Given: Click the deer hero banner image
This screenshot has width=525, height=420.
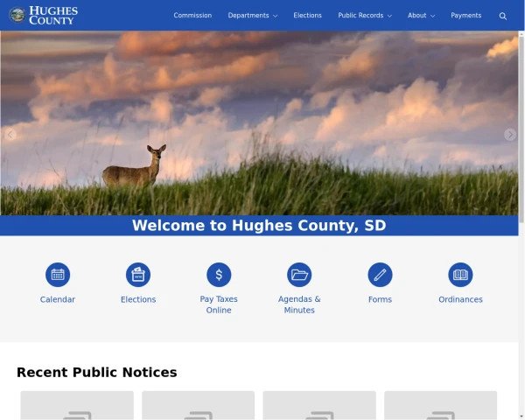Looking at the screenshot, I should pos(259,122).
